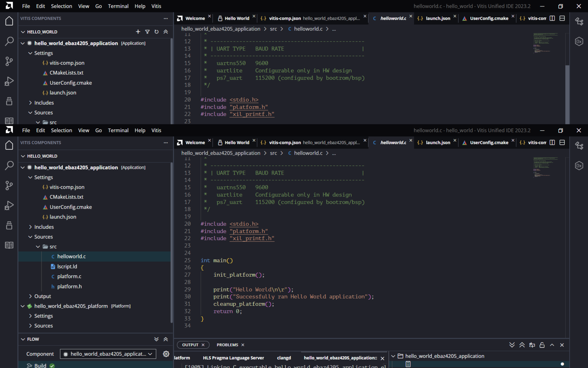
Task: Open the Component selection dropdown
Action: click(x=108, y=354)
